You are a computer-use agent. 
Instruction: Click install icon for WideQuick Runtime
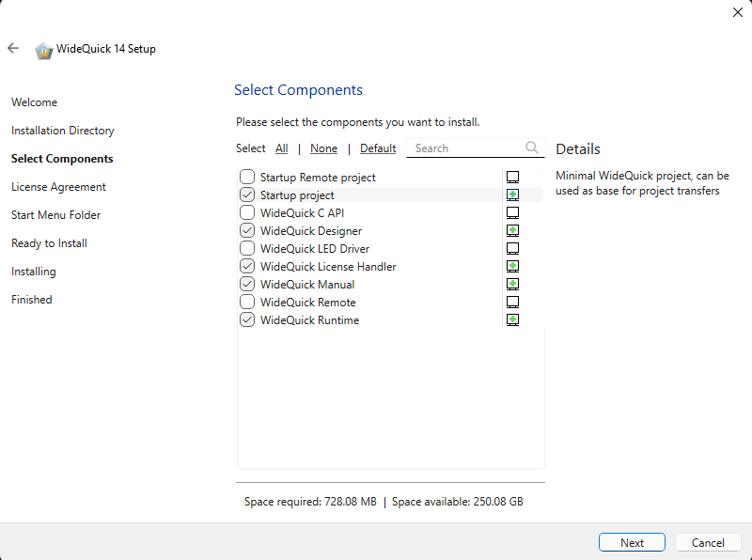click(512, 320)
